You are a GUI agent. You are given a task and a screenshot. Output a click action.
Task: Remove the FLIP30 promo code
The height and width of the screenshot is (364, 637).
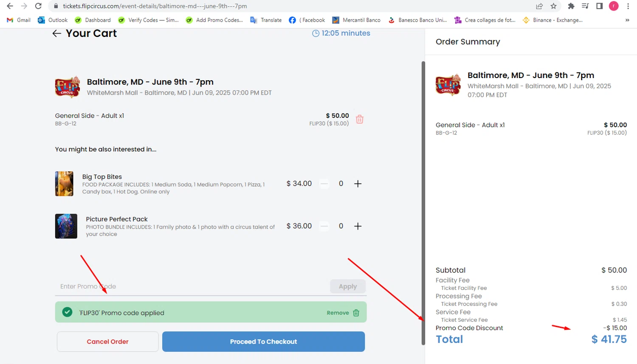point(343,313)
